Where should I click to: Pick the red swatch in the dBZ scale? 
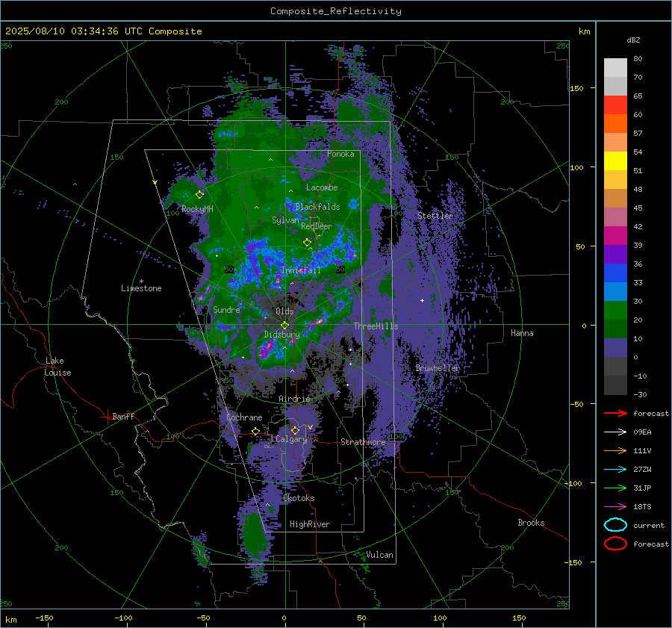point(615,105)
